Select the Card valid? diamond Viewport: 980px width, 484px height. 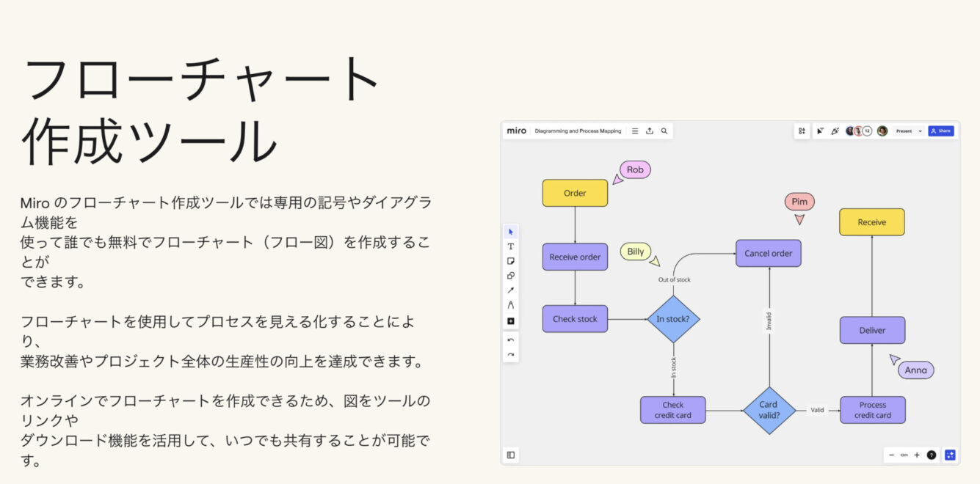click(x=769, y=410)
